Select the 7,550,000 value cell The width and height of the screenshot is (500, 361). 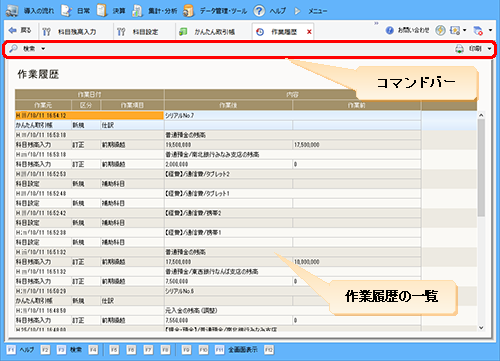(228, 320)
